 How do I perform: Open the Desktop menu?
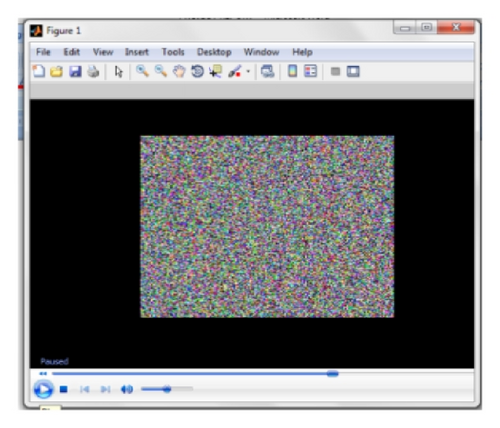214,52
